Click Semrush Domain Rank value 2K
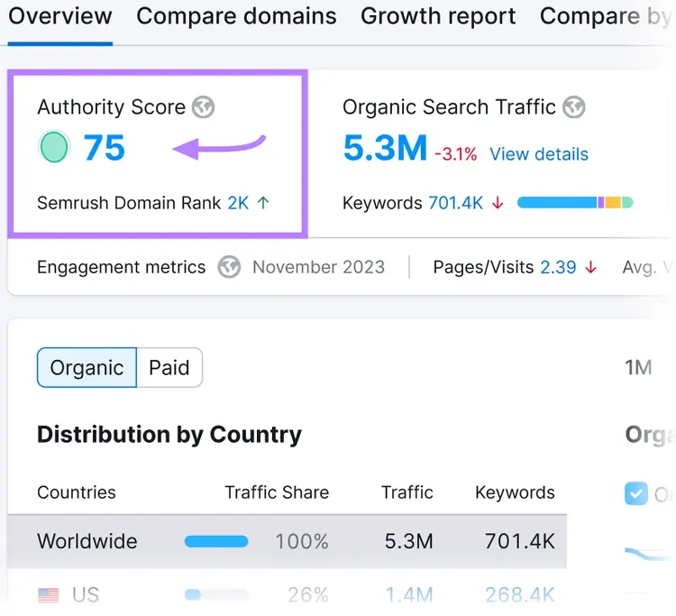 238,203
